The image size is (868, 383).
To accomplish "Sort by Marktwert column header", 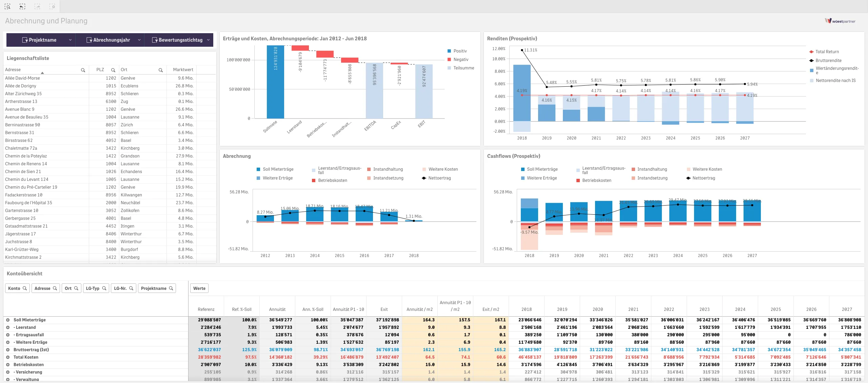I will coord(183,70).
